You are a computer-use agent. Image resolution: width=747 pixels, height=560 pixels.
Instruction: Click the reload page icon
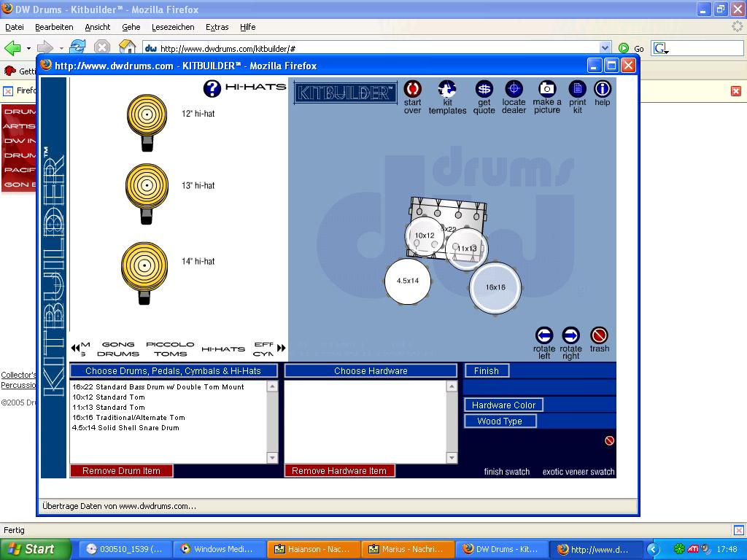click(77, 47)
